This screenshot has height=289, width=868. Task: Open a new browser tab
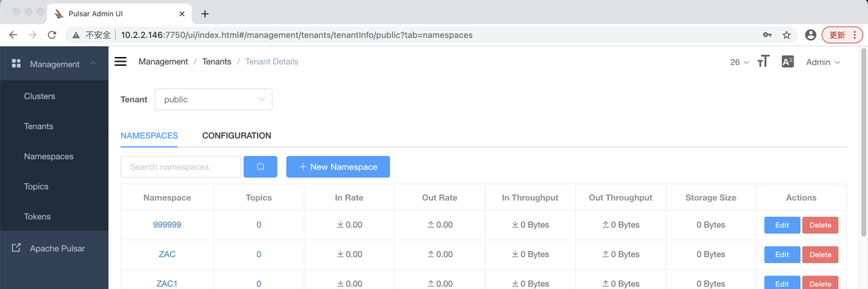pos(205,14)
